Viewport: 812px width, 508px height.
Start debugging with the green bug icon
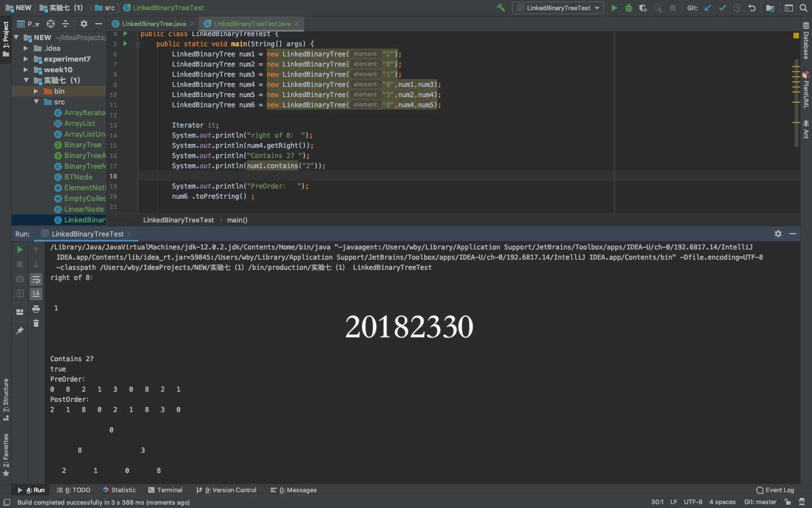tap(629, 8)
